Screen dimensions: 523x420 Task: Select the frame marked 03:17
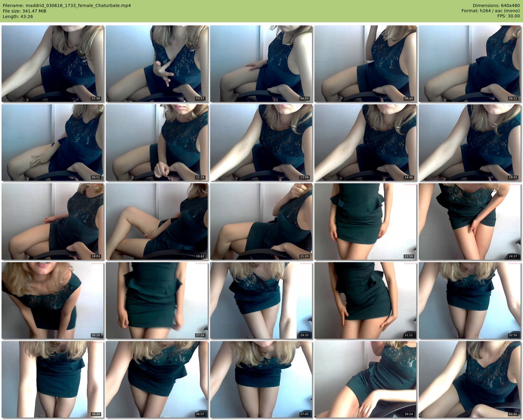coord(157,64)
